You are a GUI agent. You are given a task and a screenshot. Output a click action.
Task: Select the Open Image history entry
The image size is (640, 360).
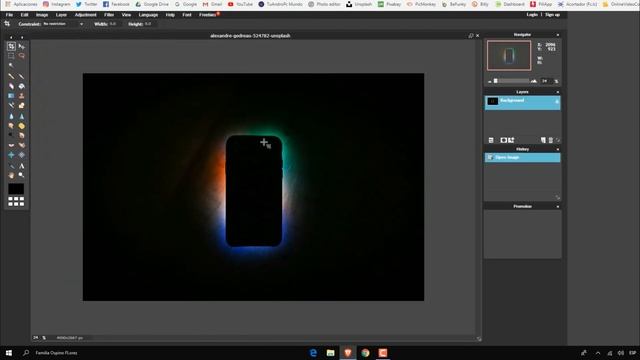coord(522,158)
